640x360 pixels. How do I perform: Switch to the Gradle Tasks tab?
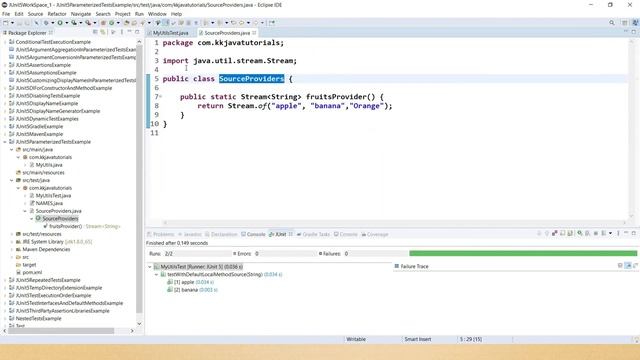coord(313,234)
